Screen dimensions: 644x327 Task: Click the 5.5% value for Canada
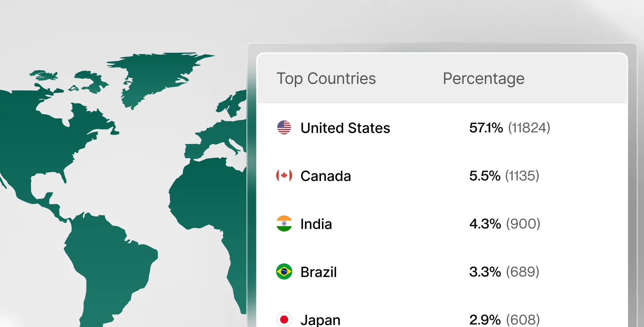485,176
